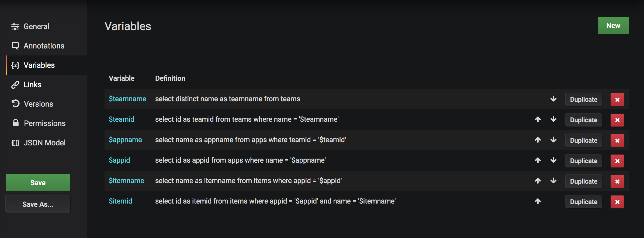Delete the $itemid variable with red X
The image size is (644, 238).
point(617,202)
